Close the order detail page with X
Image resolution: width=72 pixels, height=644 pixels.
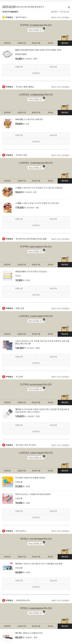click(69, 7)
